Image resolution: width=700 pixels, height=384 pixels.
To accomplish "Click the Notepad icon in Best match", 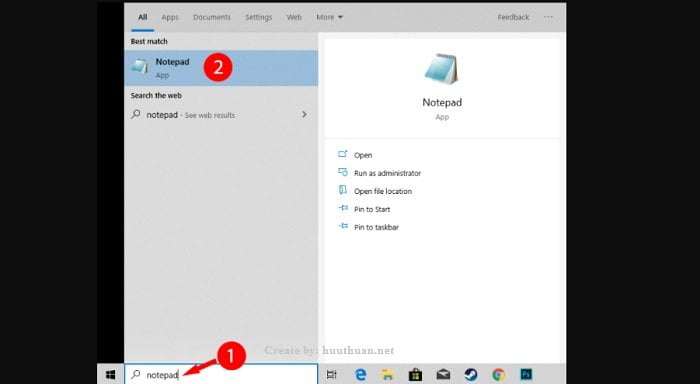I will (140, 67).
